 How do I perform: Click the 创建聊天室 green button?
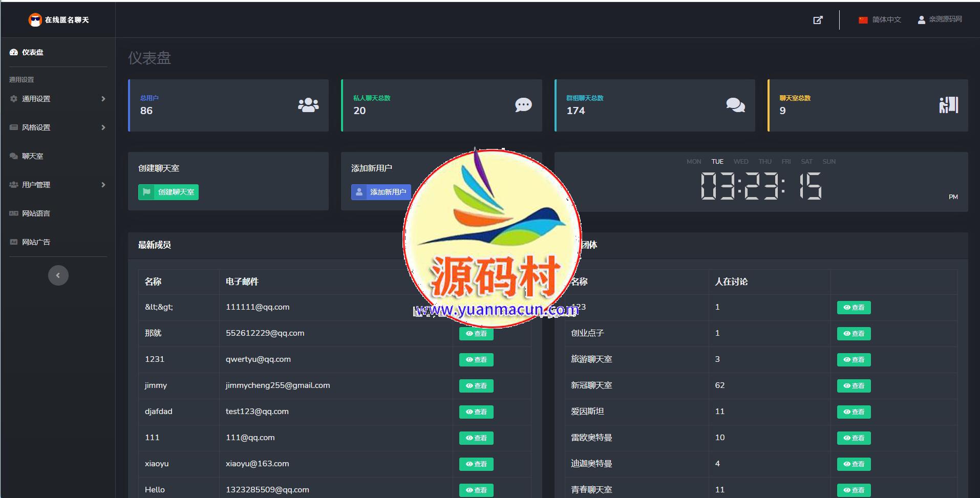(168, 192)
